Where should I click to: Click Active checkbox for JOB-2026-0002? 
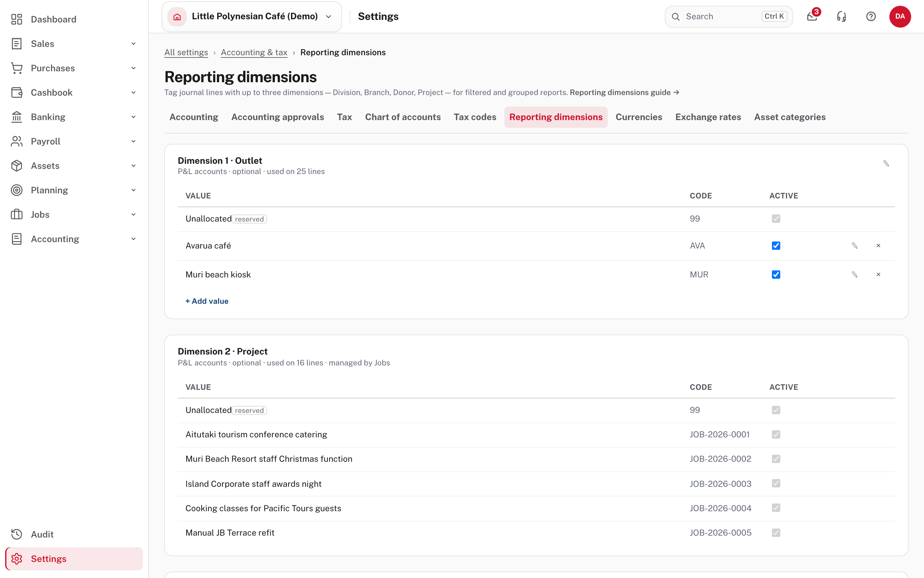[x=776, y=459]
